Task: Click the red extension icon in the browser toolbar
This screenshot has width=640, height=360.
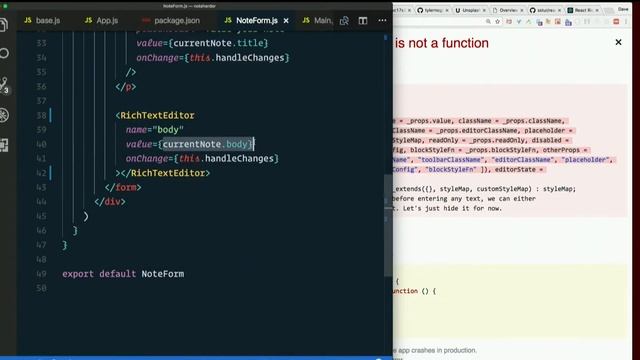Action: pyautogui.click(x=616, y=22)
